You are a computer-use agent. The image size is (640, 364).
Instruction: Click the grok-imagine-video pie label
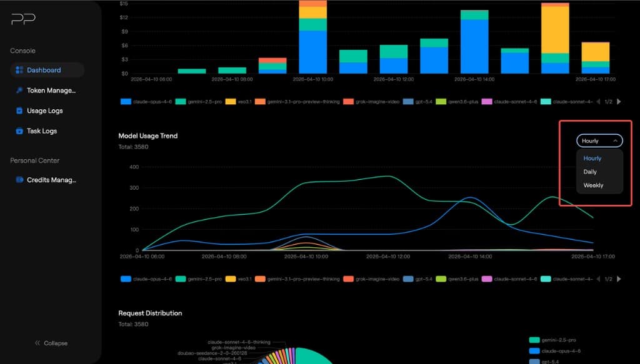(234, 348)
